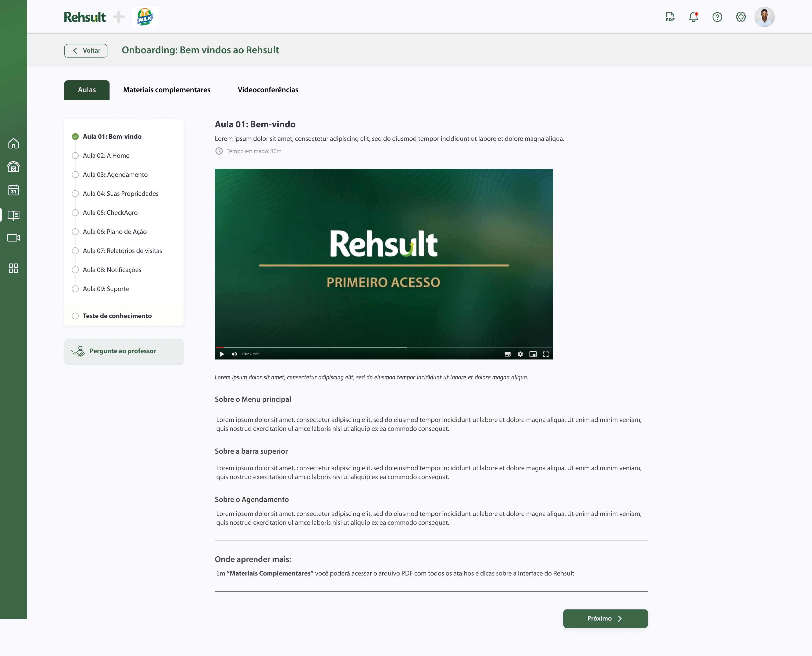Click the Milk Fresh partner logo
This screenshot has height=656, width=812.
(145, 17)
